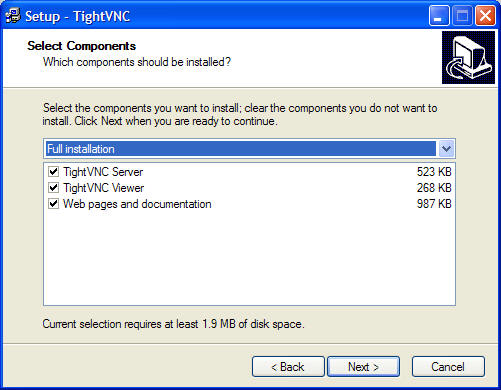
Task: Open the installation type dropdown arrow
Action: click(446, 149)
